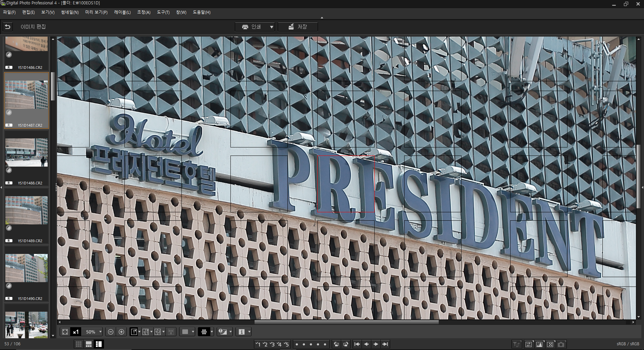Open the 도구(T) menu
The image size is (644, 350).
click(163, 12)
